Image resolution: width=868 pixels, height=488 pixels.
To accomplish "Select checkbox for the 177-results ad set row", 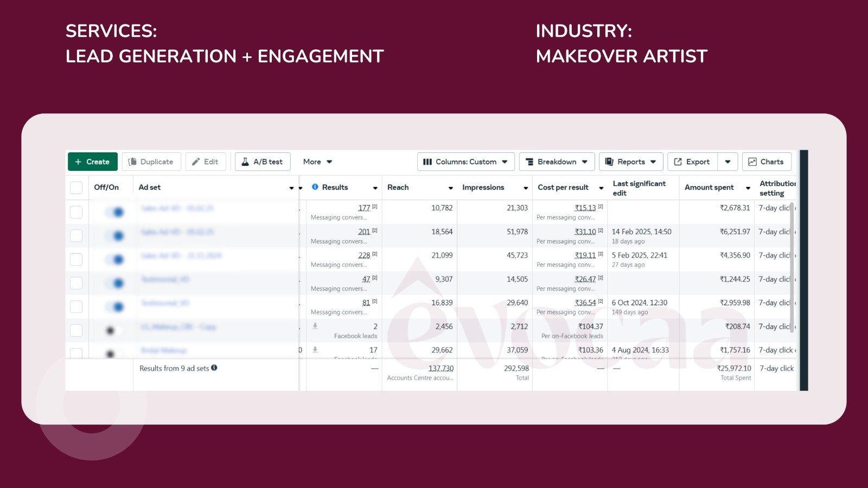I will [76, 212].
